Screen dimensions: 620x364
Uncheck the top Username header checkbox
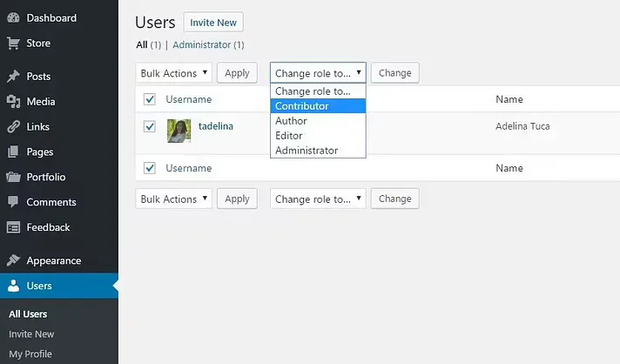[150, 99]
